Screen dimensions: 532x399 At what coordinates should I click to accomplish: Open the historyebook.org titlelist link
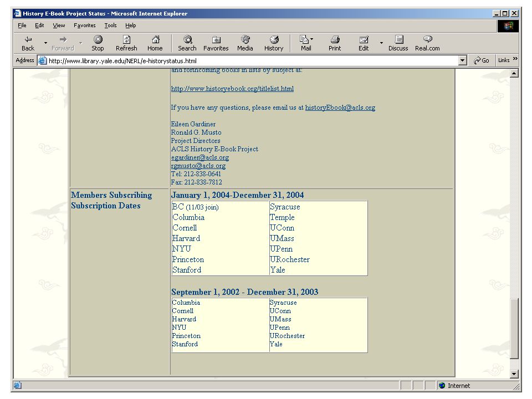[232, 89]
